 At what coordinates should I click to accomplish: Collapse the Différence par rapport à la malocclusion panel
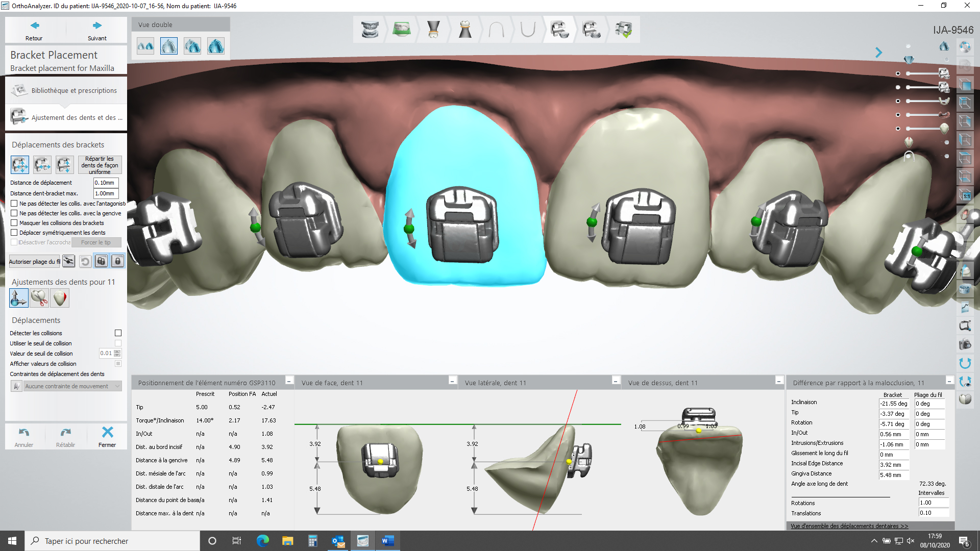tap(949, 381)
